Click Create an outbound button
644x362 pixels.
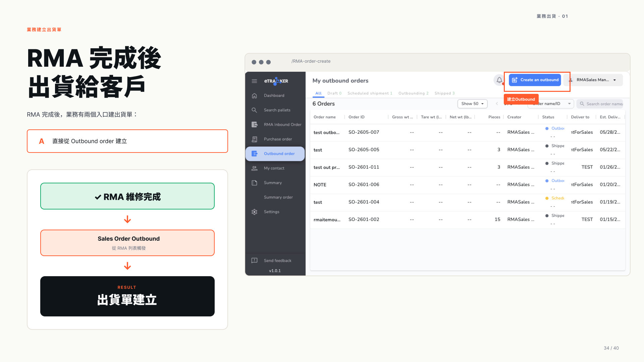[535, 80]
